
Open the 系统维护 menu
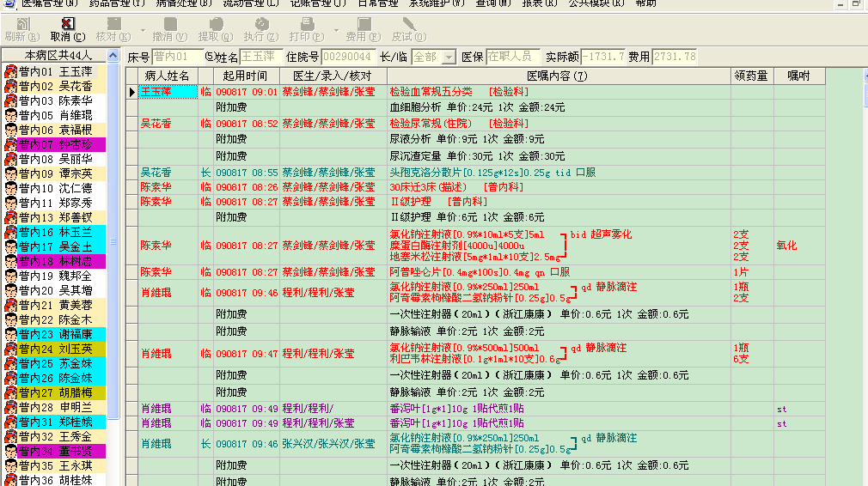(x=437, y=3)
